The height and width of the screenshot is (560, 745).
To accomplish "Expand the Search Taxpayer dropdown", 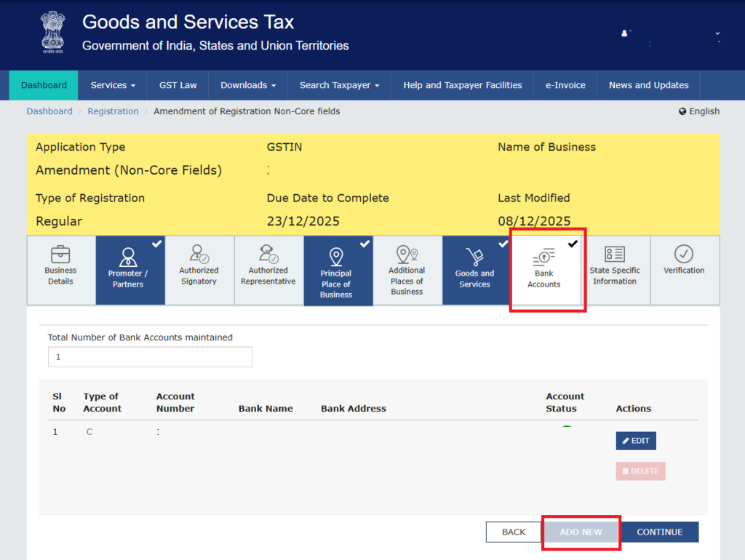I will click(338, 85).
